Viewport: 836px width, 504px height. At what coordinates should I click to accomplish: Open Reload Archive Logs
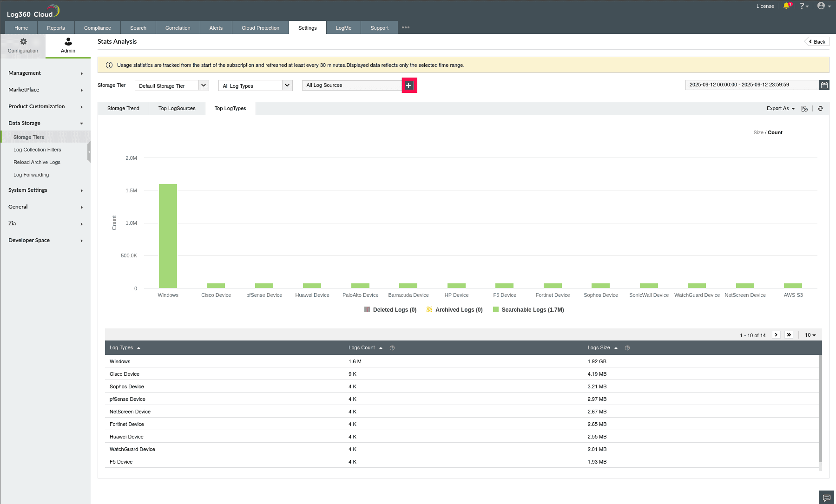pos(37,162)
